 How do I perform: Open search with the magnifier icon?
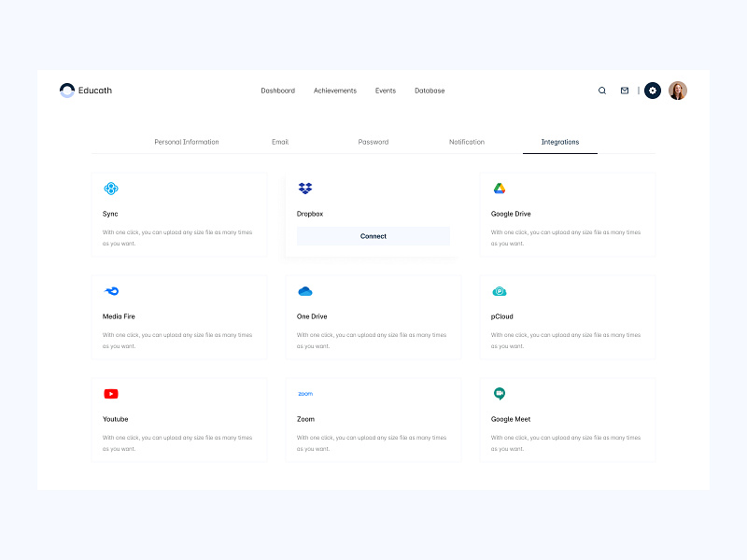point(602,91)
